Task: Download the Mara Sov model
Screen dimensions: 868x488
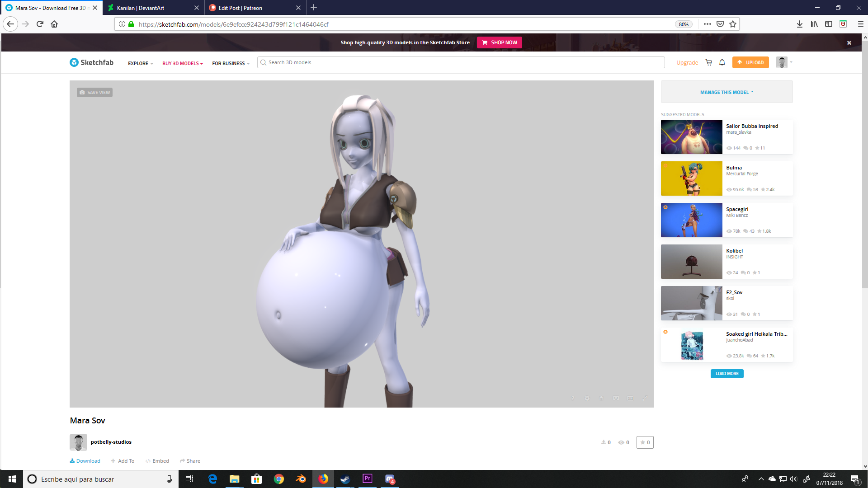Action: pos(85,461)
